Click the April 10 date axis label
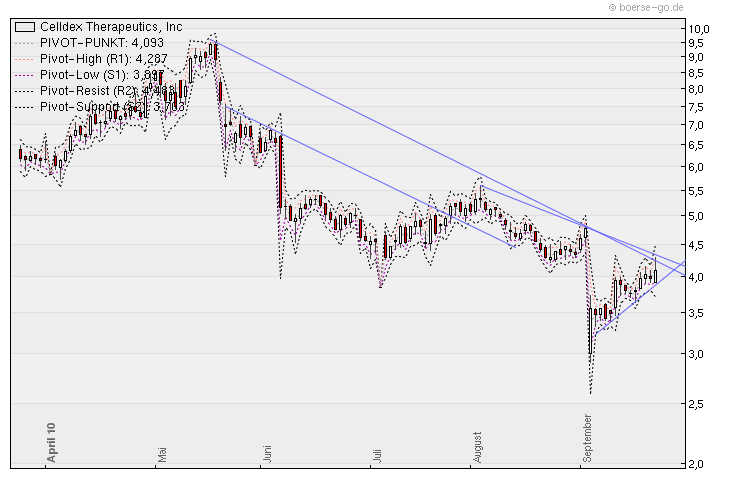Screen dimensions: 730x481 click(x=51, y=442)
